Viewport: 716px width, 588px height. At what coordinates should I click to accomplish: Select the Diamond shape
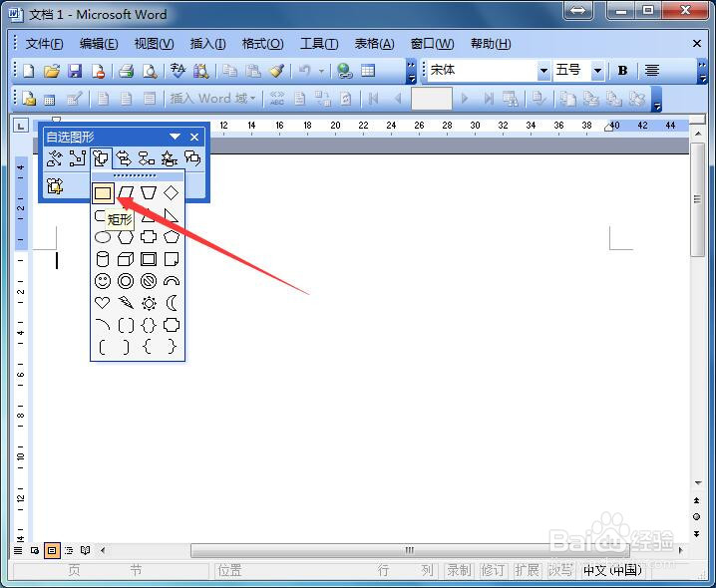pyautogui.click(x=172, y=193)
